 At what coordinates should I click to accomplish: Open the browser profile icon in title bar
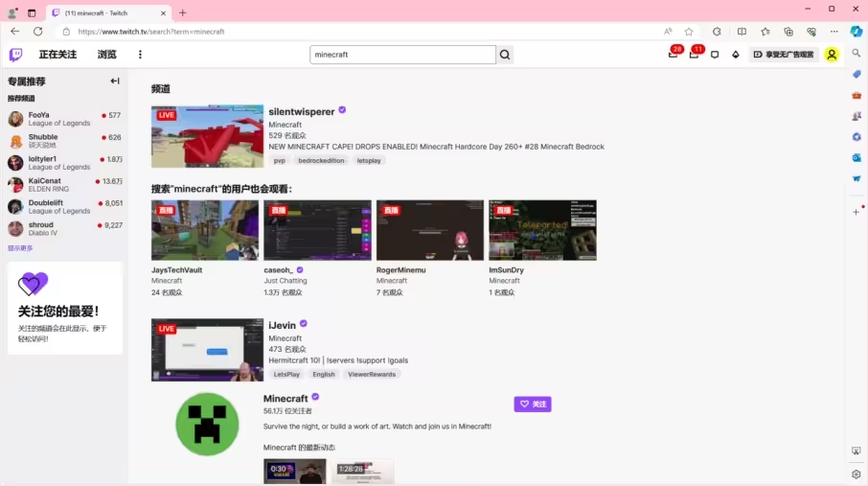12,12
